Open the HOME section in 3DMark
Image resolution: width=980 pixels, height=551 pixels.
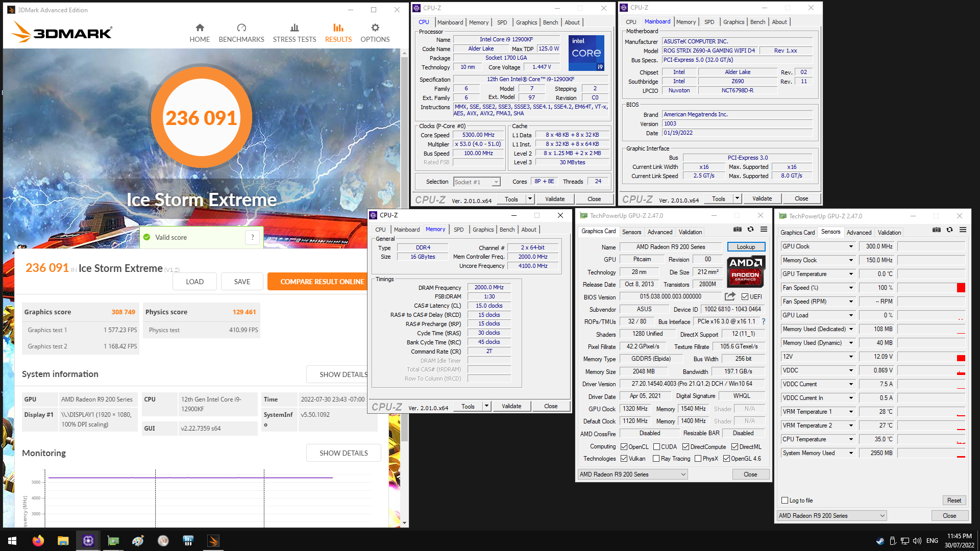pyautogui.click(x=200, y=33)
